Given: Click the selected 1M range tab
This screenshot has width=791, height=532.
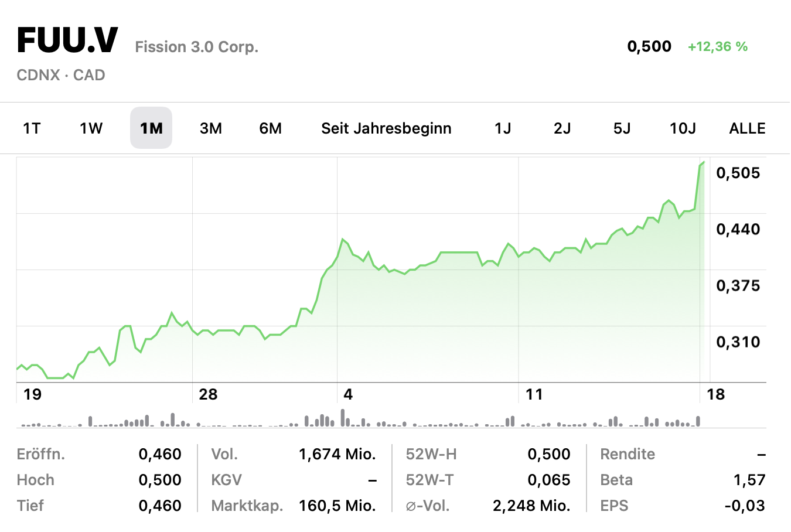Looking at the screenshot, I should pyautogui.click(x=151, y=128).
